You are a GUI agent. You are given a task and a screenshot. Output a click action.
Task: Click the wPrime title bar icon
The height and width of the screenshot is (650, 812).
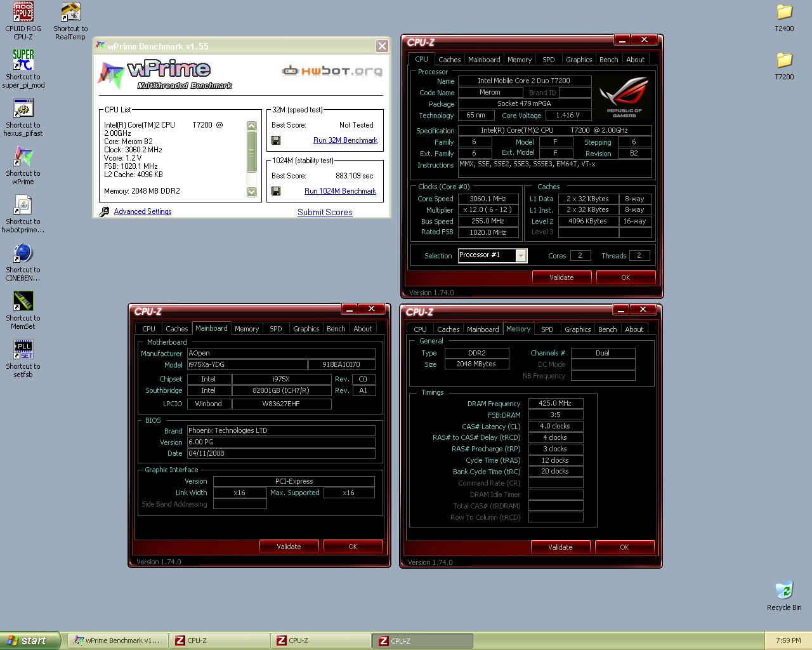(100, 46)
